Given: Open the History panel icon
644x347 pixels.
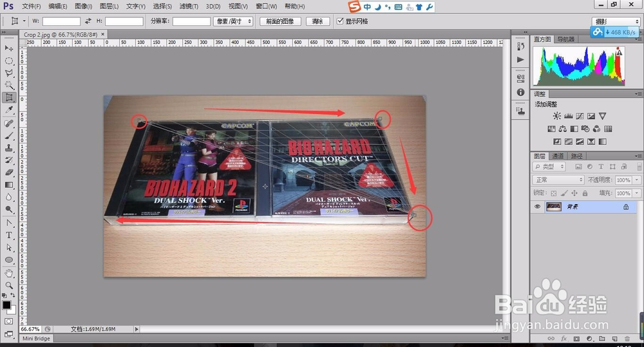Looking at the screenshot, I should pyautogui.click(x=520, y=46).
